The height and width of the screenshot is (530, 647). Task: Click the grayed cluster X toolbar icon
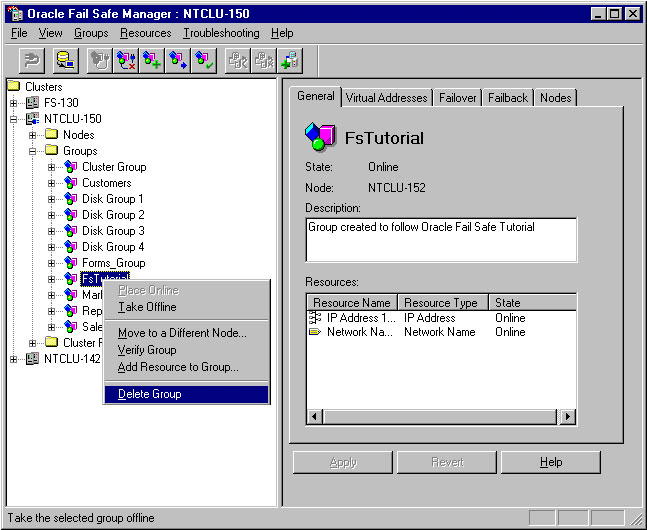coord(264,61)
